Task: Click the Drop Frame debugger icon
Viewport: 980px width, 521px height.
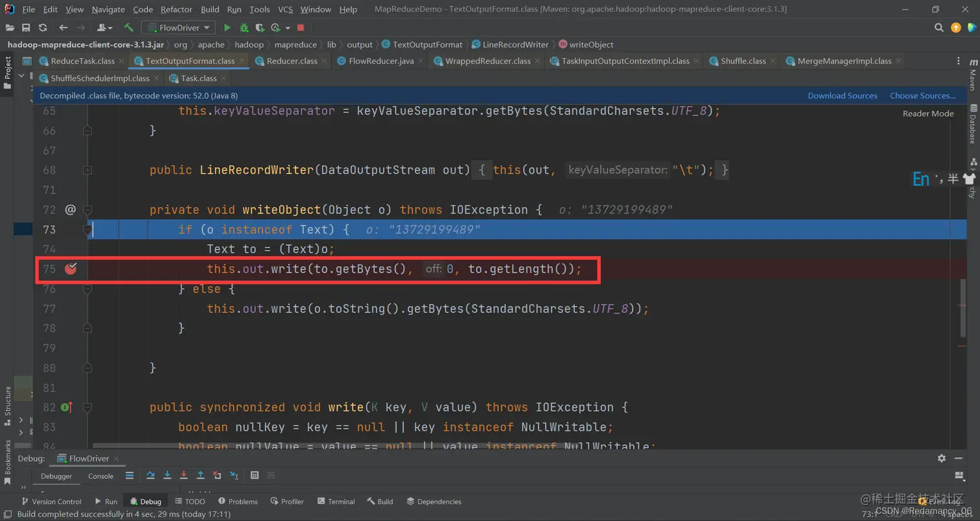Action: click(217, 476)
